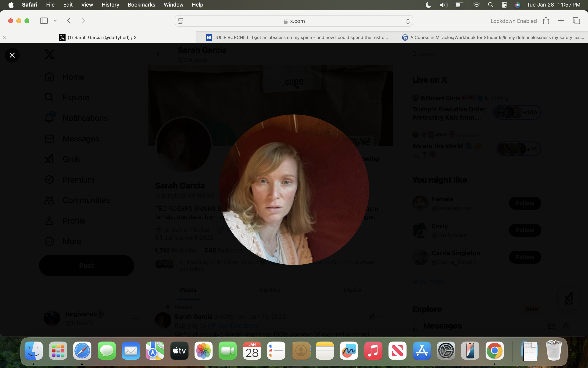588x368 pixels.
Task: Open Reminders from the Dock
Action: pos(276,351)
